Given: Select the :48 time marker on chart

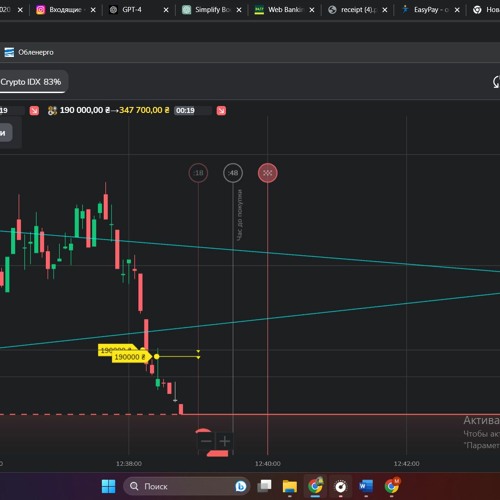Looking at the screenshot, I should 233,173.
